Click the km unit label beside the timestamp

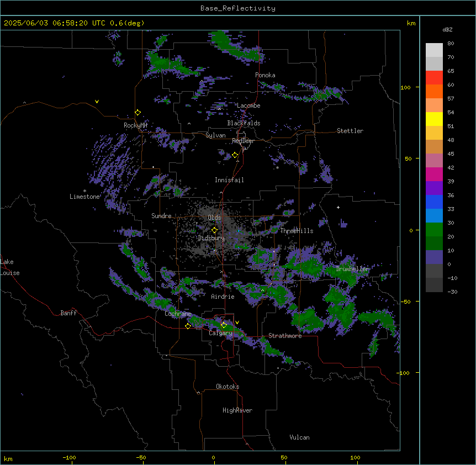coord(411,23)
